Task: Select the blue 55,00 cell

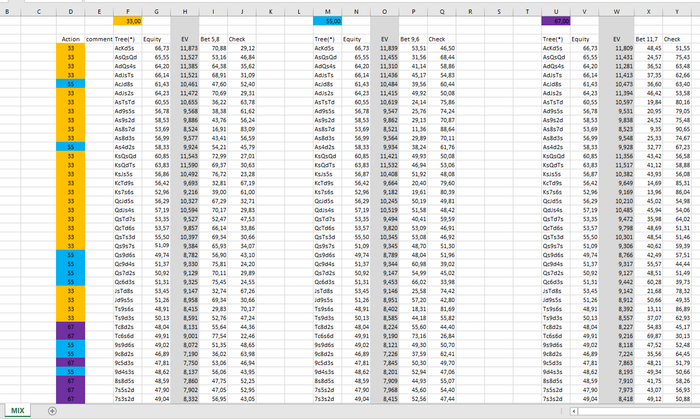Action: coord(327,21)
